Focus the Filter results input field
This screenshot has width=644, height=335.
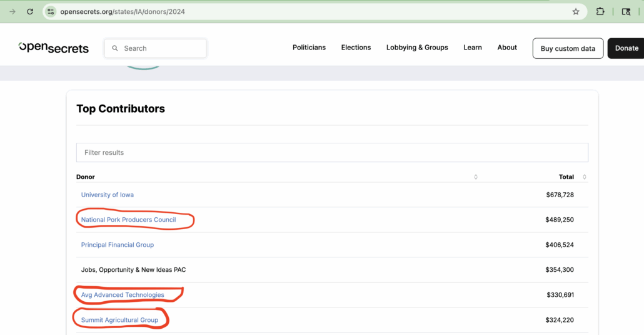pyautogui.click(x=332, y=152)
